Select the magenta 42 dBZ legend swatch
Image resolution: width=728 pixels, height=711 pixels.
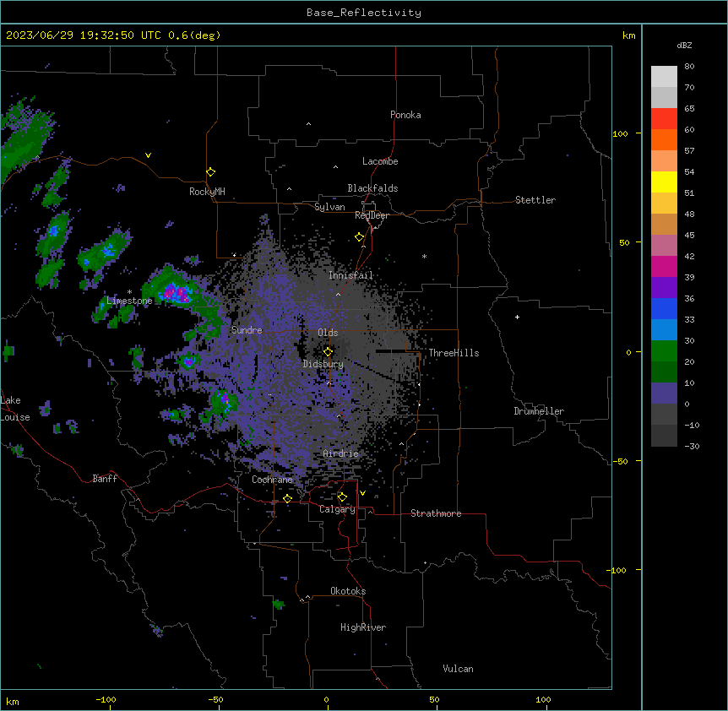pos(664,266)
